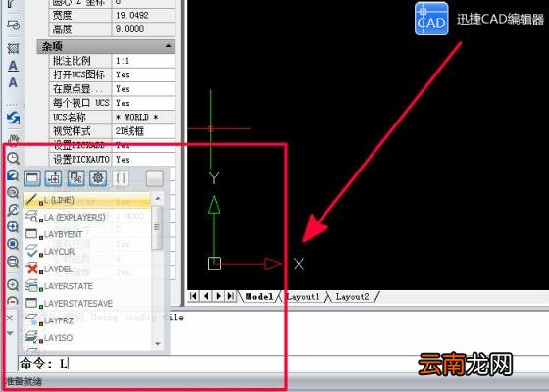Open the 批注比例 1:1 value field
This screenshot has width=549, height=392.
[x=143, y=61]
